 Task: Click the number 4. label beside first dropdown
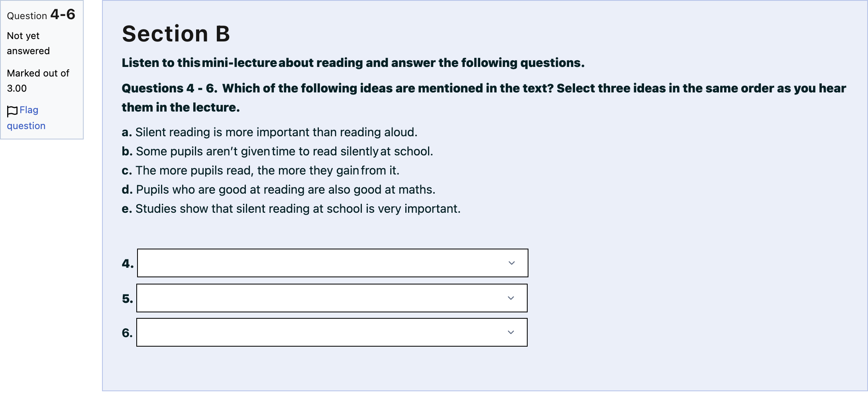128,263
